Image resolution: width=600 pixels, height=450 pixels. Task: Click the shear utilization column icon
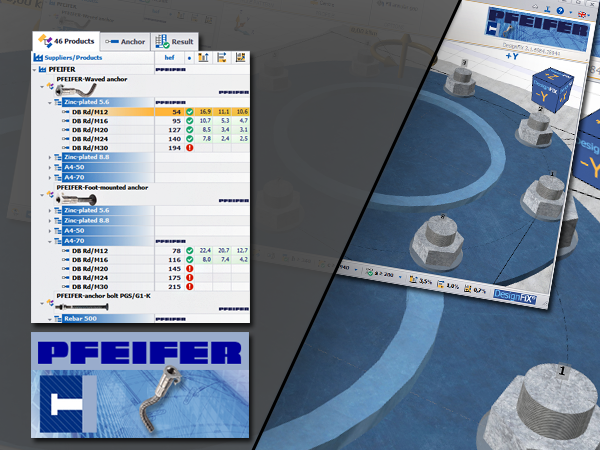(x=222, y=58)
